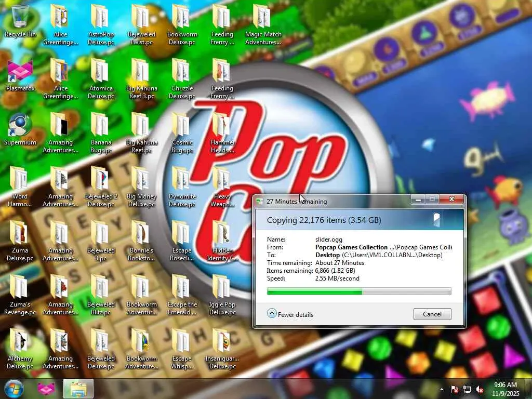Open the Windows Start menu
The height and width of the screenshot is (399, 532).
(x=14, y=389)
